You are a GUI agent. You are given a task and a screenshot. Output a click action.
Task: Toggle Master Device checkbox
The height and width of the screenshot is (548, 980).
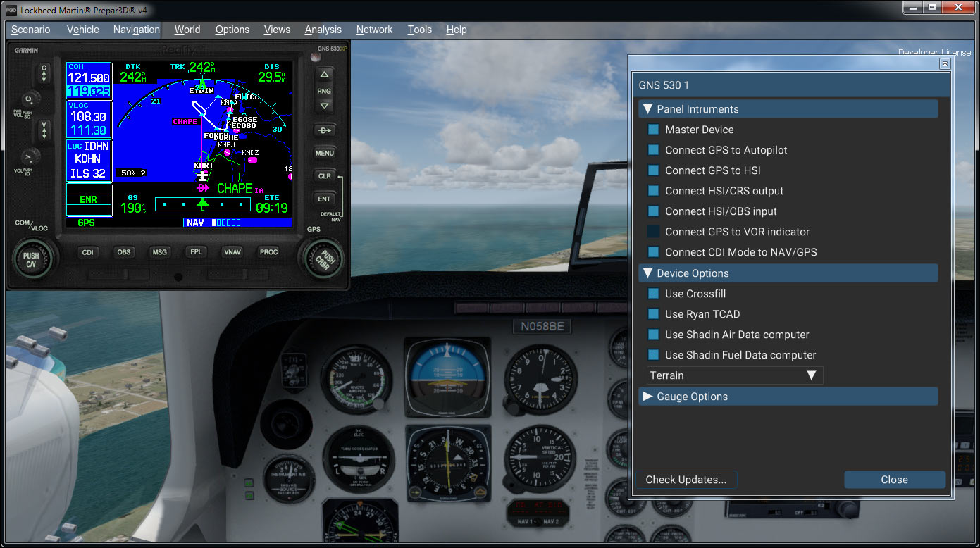click(653, 130)
